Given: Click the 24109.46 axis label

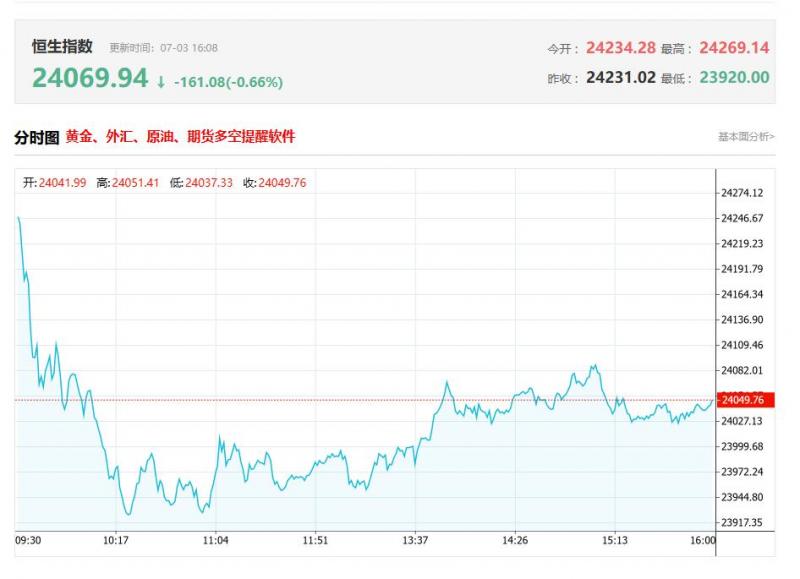Looking at the screenshot, I should [x=742, y=345].
